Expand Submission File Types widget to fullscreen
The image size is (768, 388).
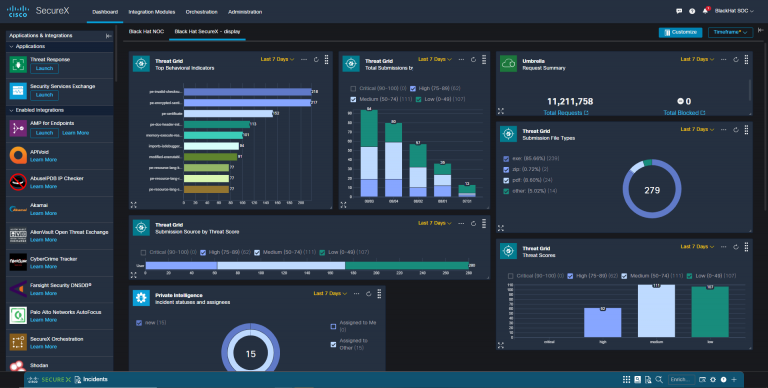click(501, 228)
